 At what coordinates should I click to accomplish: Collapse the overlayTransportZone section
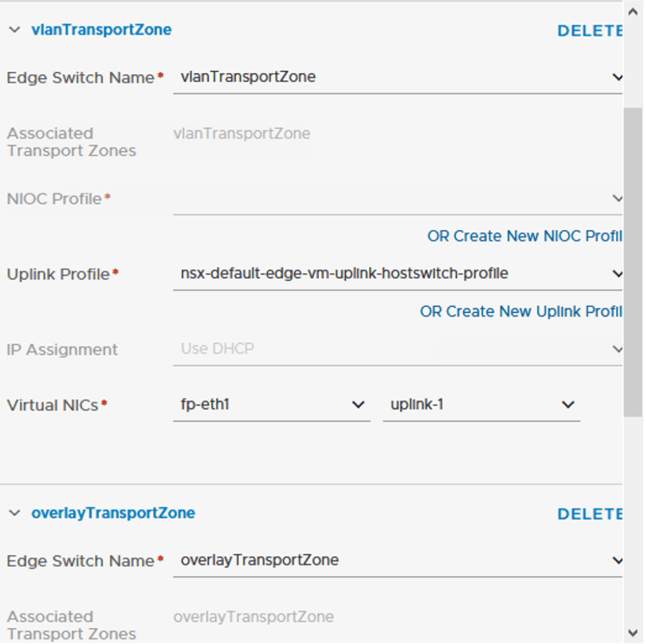(x=14, y=513)
